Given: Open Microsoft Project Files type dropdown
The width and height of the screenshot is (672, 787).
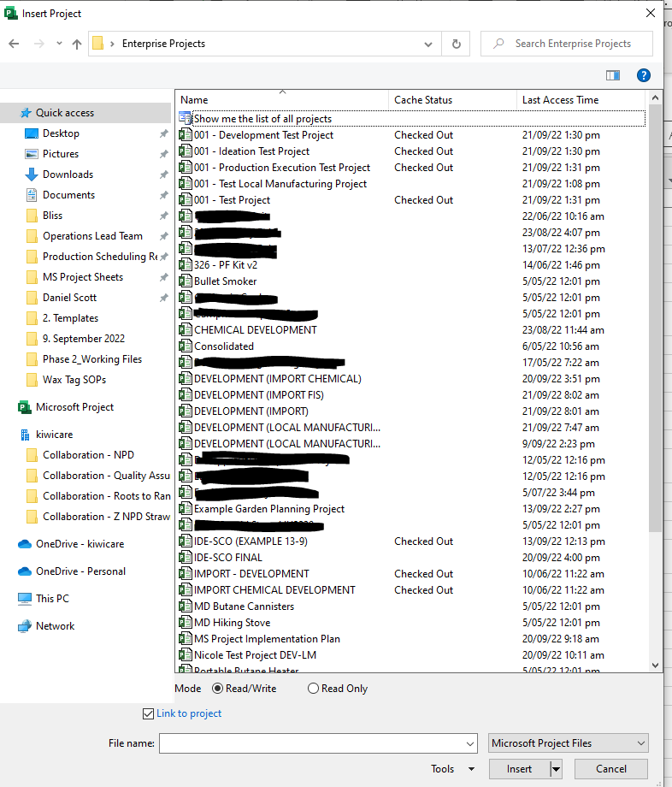Looking at the screenshot, I should pos(569,743).
